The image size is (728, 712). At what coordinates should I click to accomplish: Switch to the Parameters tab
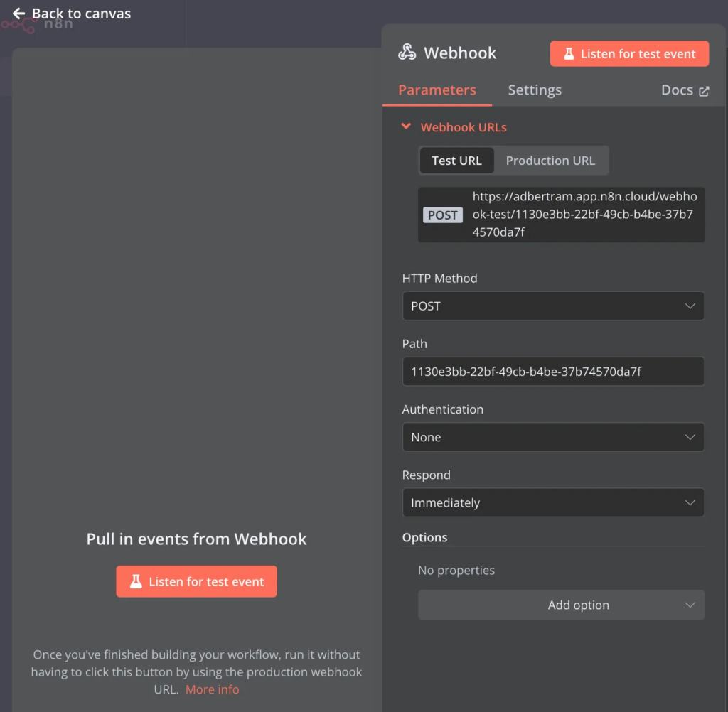pos(437,90)
